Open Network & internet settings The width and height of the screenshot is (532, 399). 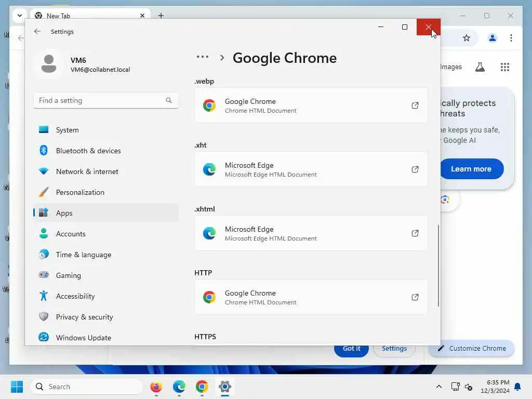(106, 171)
